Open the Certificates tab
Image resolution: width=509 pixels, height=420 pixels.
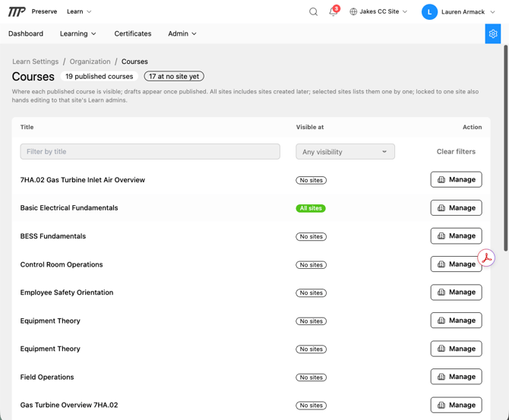133,33
